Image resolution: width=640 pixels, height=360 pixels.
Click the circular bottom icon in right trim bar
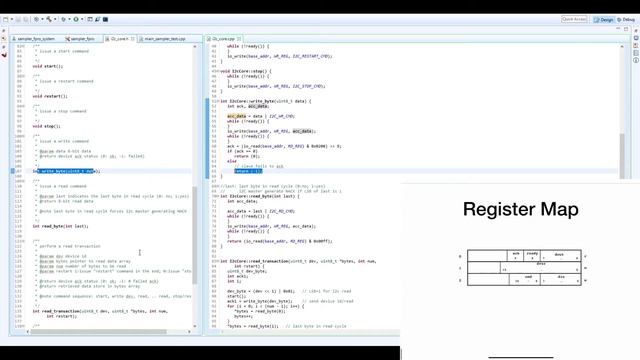tap(636, 60)
